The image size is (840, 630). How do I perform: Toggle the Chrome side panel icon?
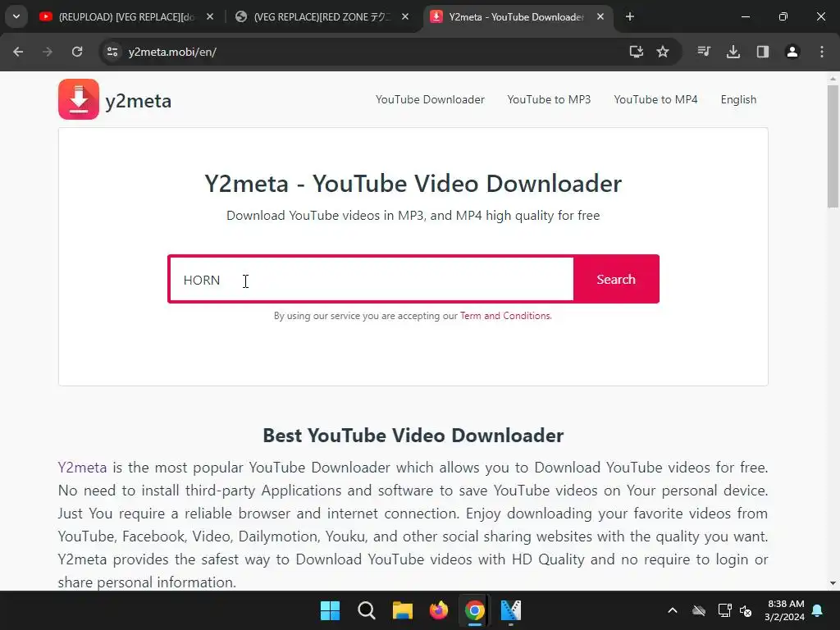pyautogui.click(x=763, y=52)
